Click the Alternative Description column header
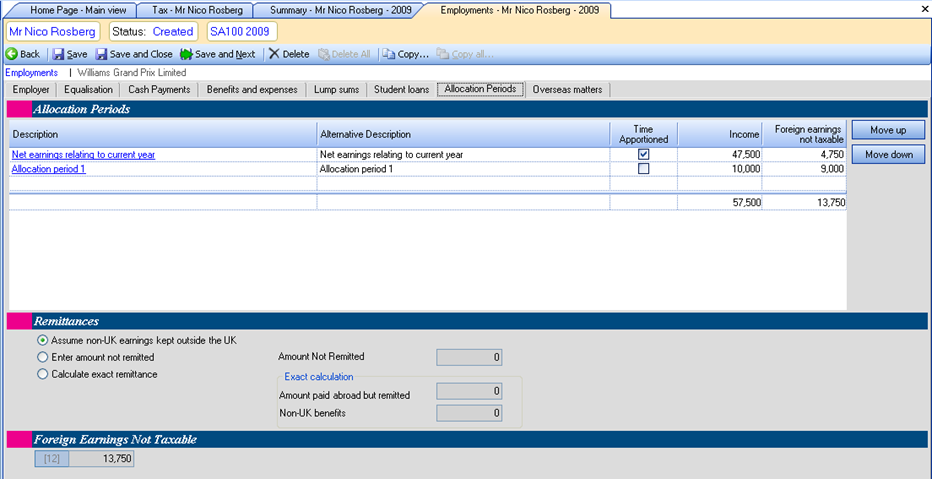The height and width of the screenshot is (479, 932). 464,134
